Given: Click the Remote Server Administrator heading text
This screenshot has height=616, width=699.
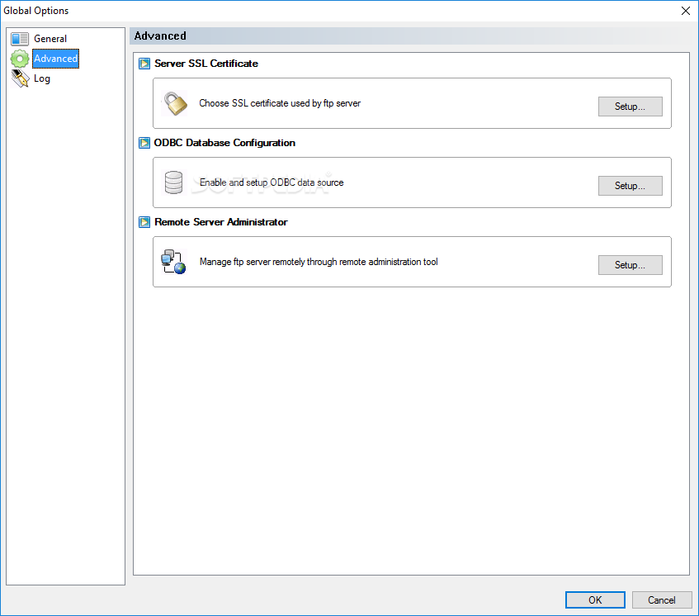Looking at the screenshot, I should (x=220, y=221).
